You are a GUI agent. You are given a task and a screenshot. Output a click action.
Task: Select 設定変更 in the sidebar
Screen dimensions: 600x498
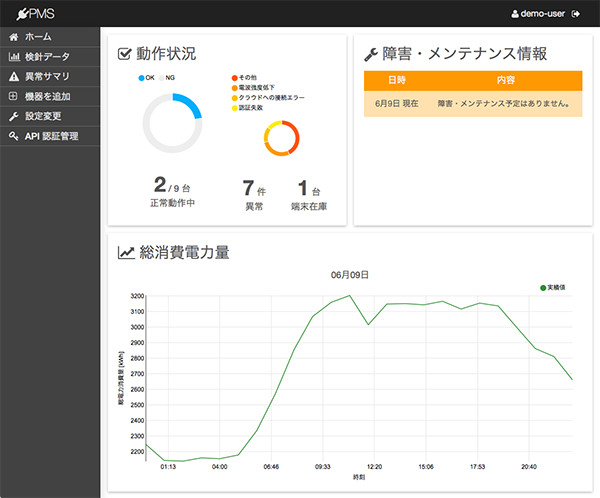click(x=44, y=116)
